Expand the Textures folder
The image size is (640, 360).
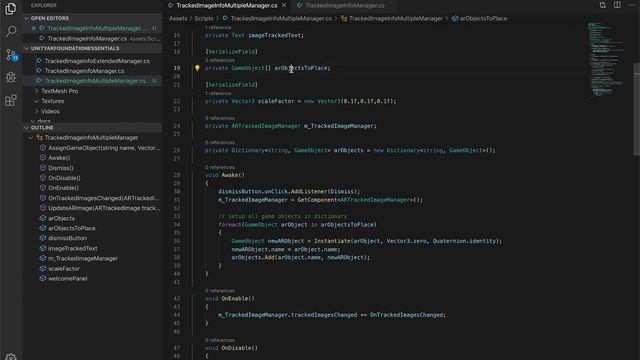point(52,101)
